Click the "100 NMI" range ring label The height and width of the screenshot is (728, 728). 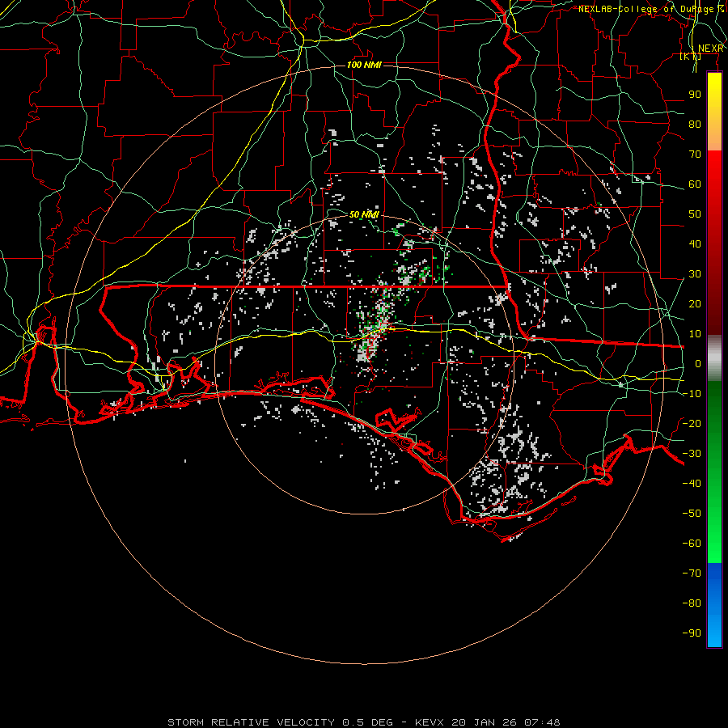point(364,65)
